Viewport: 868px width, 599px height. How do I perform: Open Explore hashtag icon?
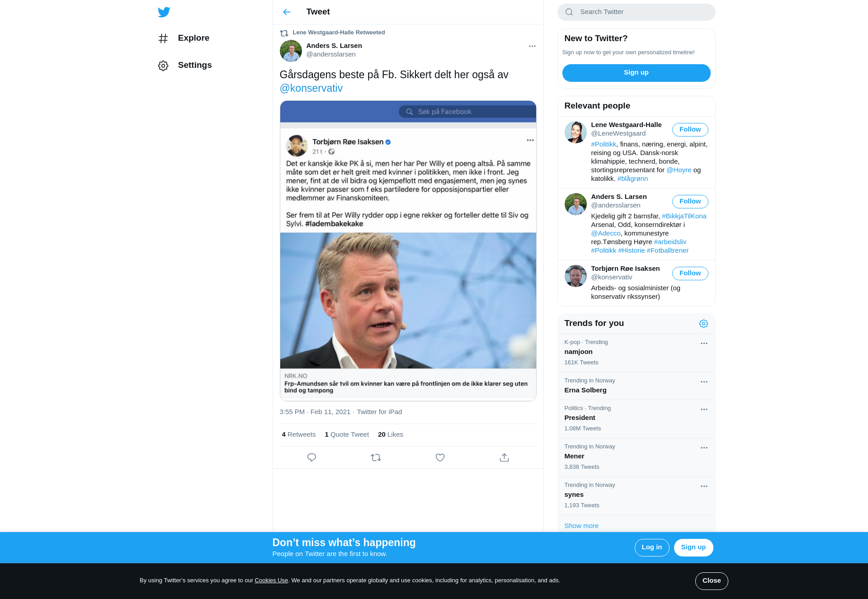163,38
